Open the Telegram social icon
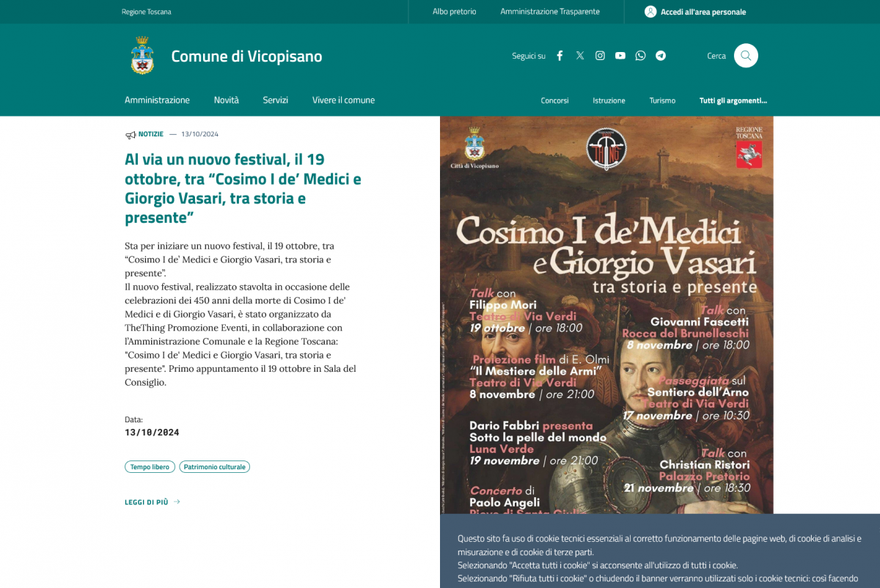 pyautogui.click(x=661, y=56)
